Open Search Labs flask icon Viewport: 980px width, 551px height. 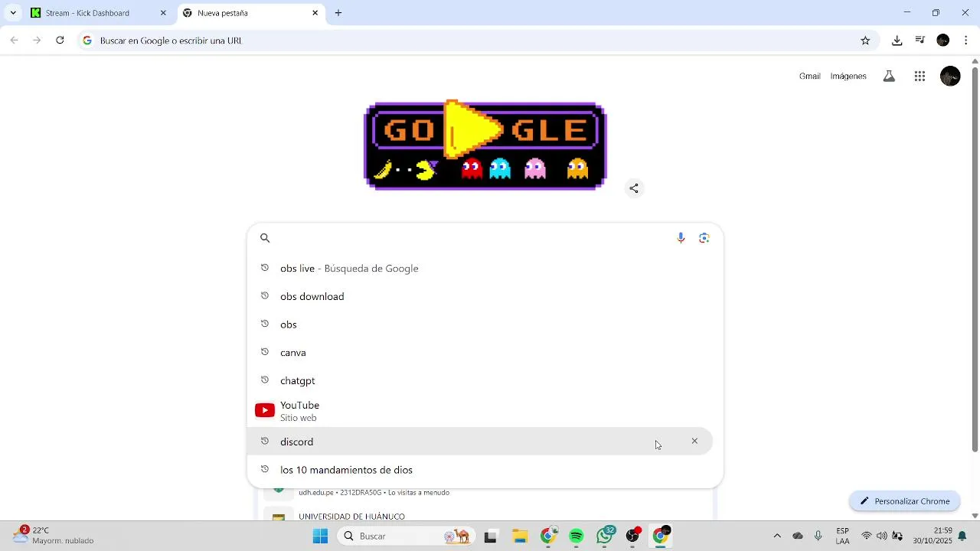[889, 76]
